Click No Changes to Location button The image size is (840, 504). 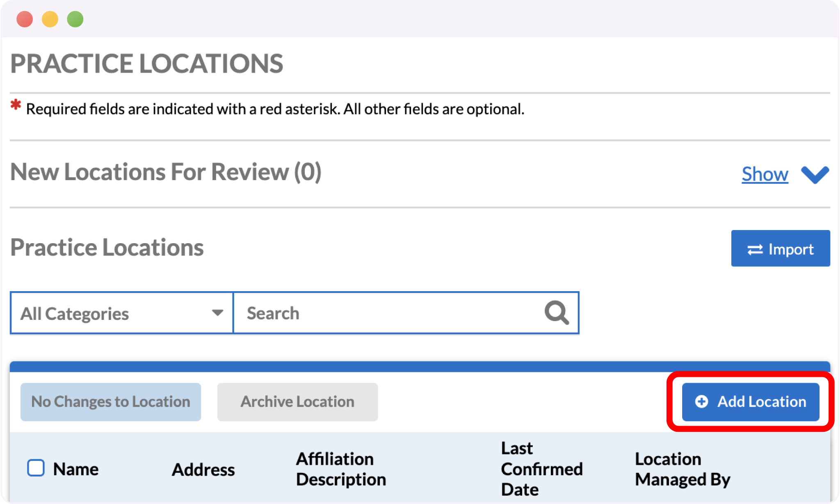coord(111,402)
